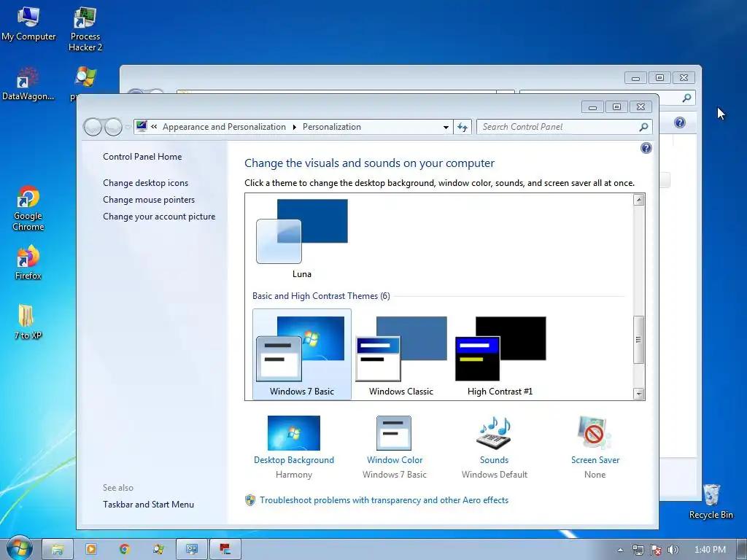
Task: Click the Show desktop button
Action: point(743,550)
